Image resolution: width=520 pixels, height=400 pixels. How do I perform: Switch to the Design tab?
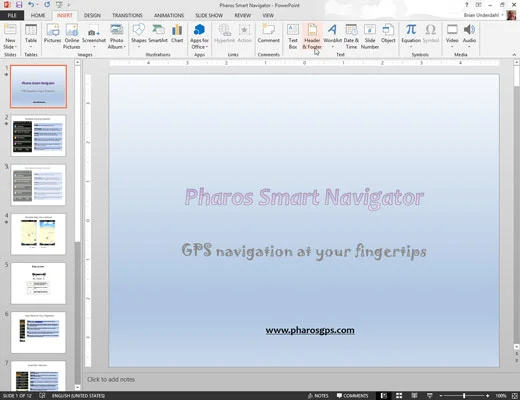[92, 15]
